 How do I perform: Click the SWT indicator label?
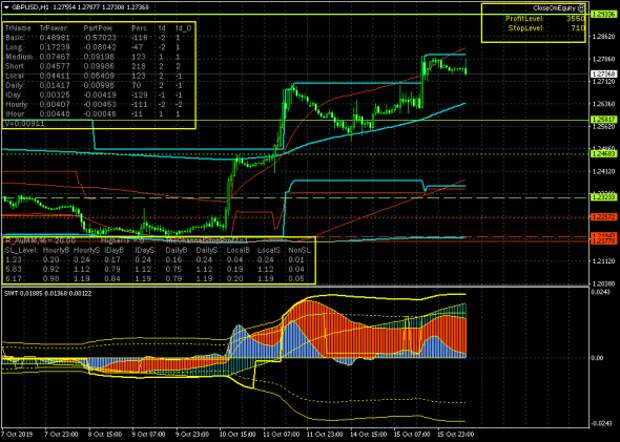pyautogui.click(x=10, y=292)
